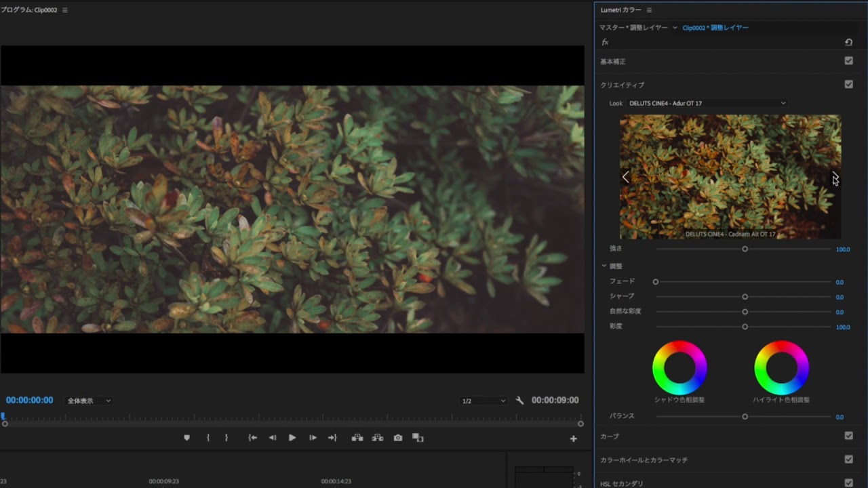Image resolution: width=868 pixels, height=488 pixels.
Task: Open the Look preset dropdown
Action: [707, 103]
